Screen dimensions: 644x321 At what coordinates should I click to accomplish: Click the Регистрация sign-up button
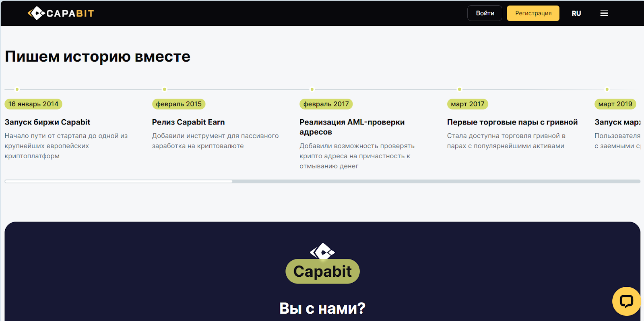[x=533, y=13]
